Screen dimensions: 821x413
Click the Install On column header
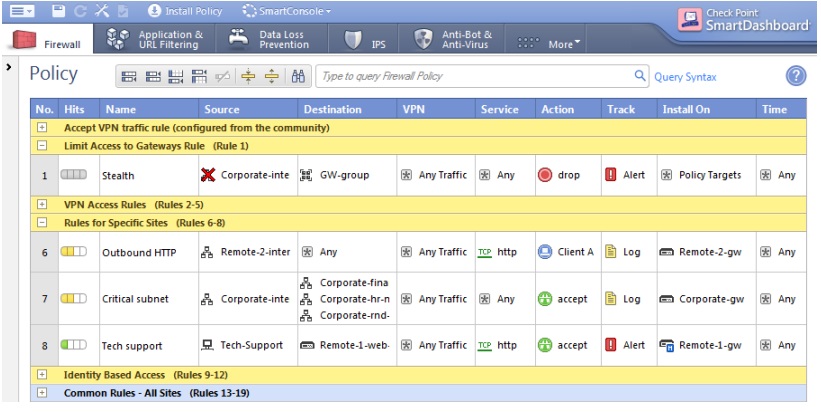706,109
